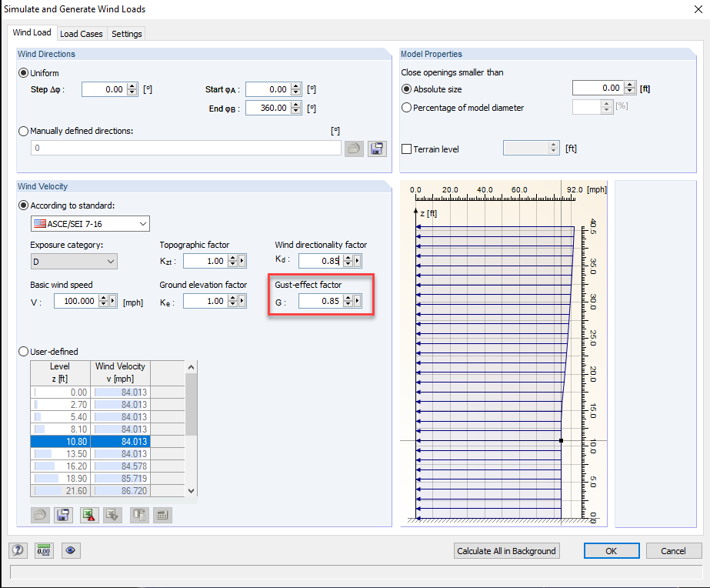Switch to Settings tab

point(127,34)
